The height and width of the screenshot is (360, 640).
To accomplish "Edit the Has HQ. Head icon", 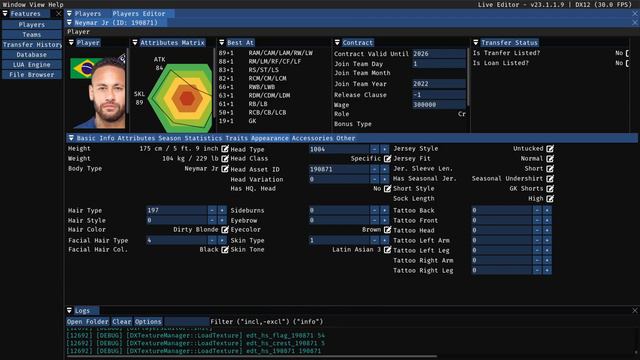I will (x=387, y=189).
